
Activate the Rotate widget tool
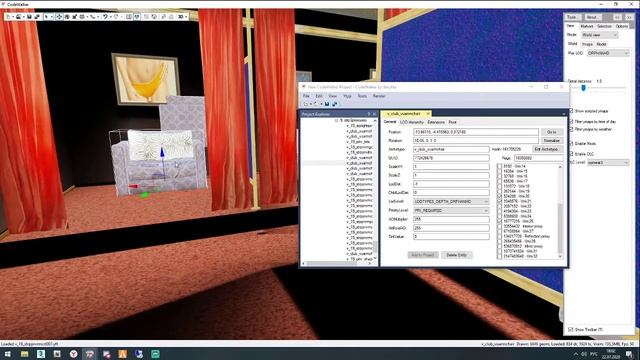pyautogui.click(x=67, y=17)
